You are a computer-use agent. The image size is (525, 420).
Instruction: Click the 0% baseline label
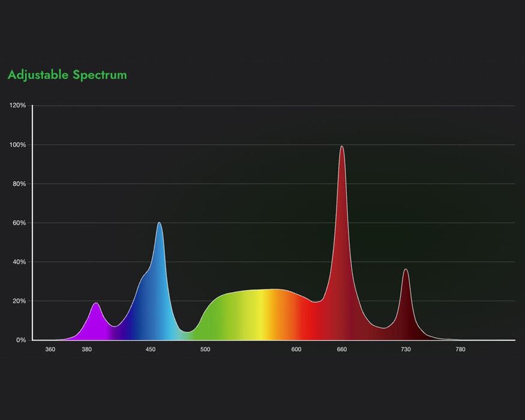pyautogui.click(x=21, y=339)
